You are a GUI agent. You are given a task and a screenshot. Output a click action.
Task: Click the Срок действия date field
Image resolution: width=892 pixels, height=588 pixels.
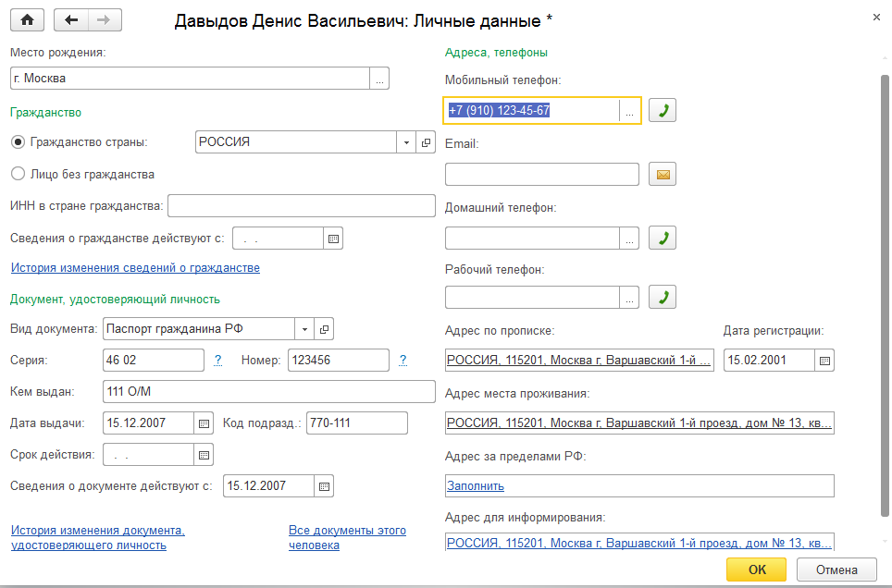[148, 455]
